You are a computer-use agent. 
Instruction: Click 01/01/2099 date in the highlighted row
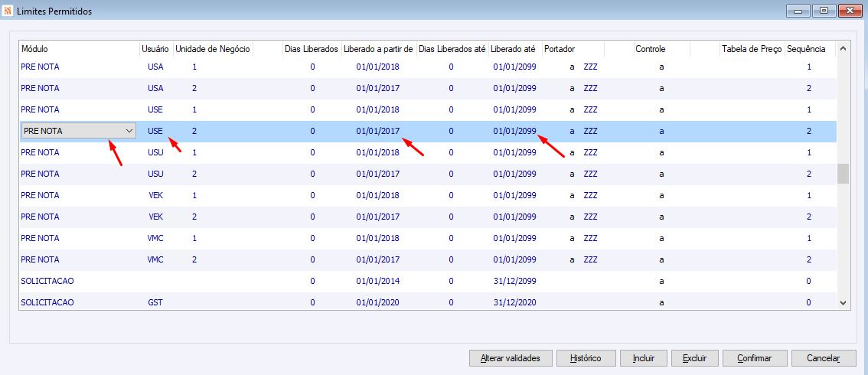click(x=515, y=131)
